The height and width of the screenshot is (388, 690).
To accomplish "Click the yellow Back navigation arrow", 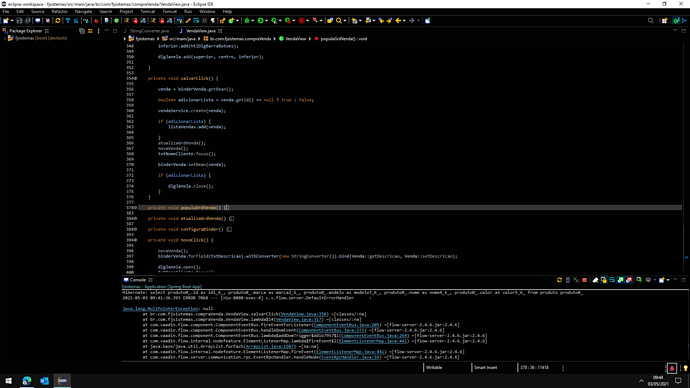I will tap(398, 20).
